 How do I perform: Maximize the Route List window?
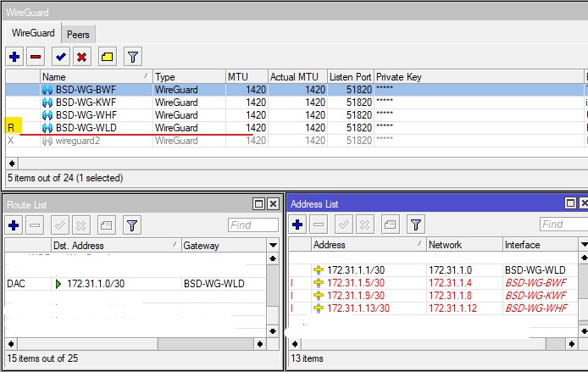(258, 204)
